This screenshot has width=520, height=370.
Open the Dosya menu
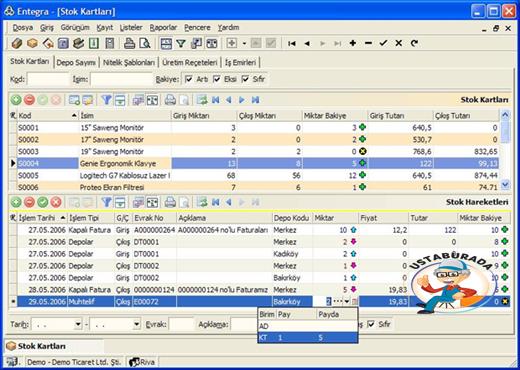(23, 28)
